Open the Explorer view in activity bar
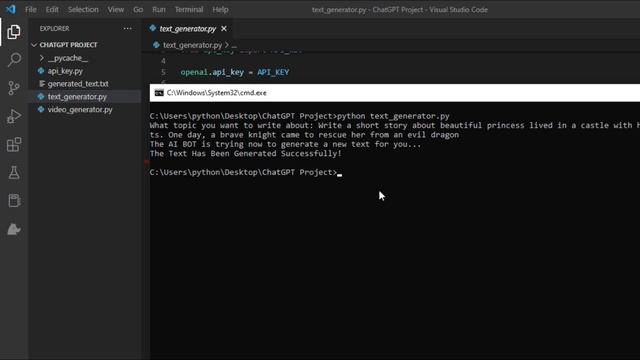Image resolution: width=640 pixels, height=360 pixels. pos(14,32)
